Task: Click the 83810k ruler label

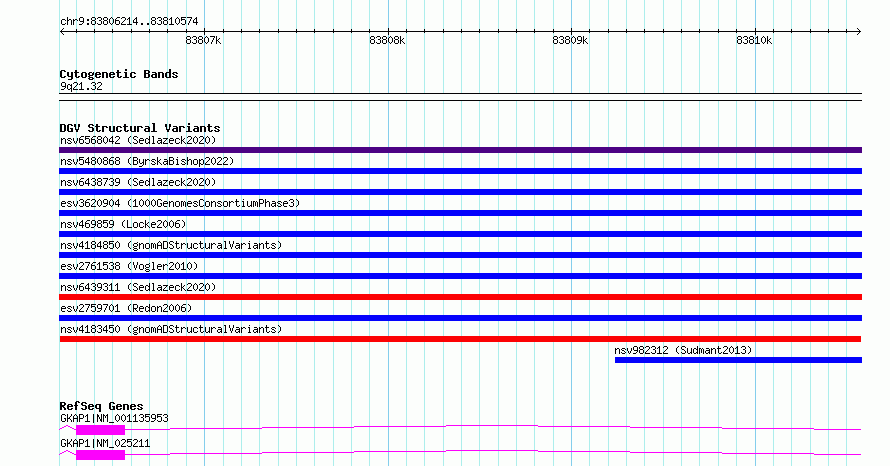Action: [x=754, y=40]
